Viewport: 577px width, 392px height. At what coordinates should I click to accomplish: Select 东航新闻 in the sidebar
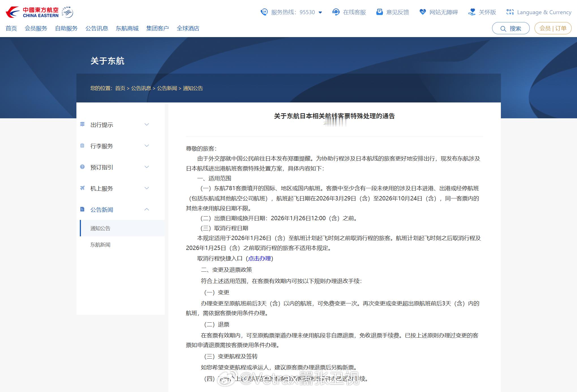tap(100, 245)
